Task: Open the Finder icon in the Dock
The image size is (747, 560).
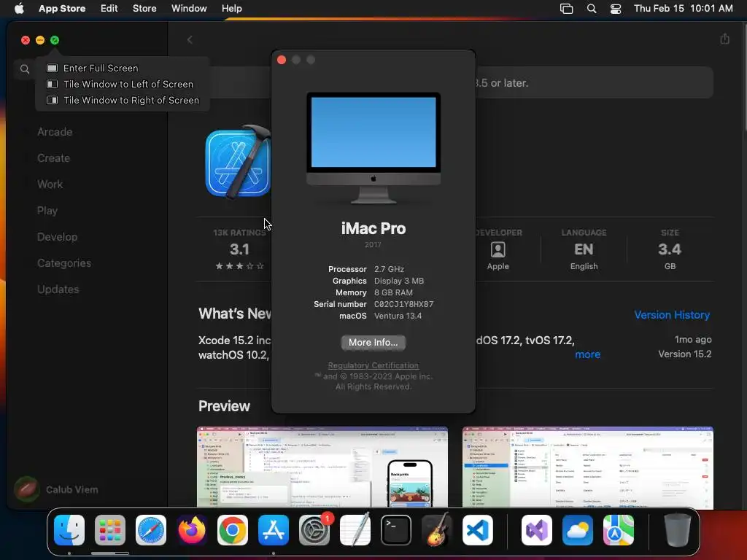Action: pos(69,530)
